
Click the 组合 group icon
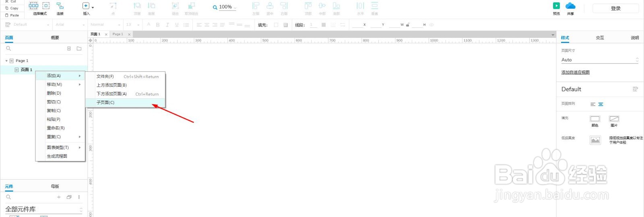pos(175,6)
